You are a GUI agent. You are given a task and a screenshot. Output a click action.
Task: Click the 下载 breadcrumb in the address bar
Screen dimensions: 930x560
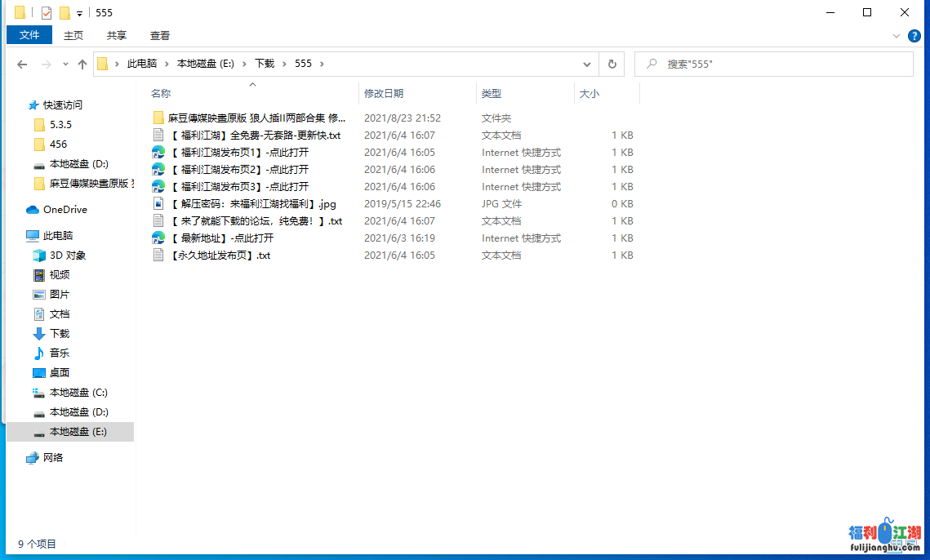click(x=265, y=64)
